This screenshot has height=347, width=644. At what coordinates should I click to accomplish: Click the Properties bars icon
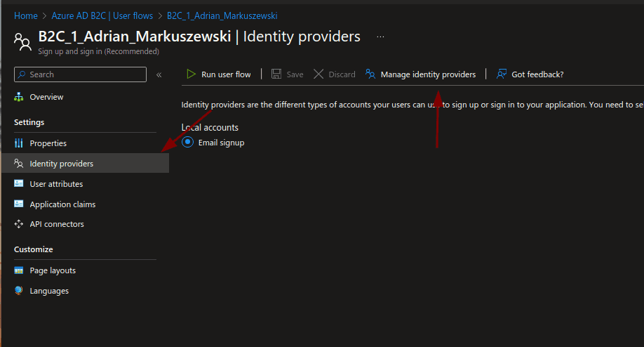point(18,143)
